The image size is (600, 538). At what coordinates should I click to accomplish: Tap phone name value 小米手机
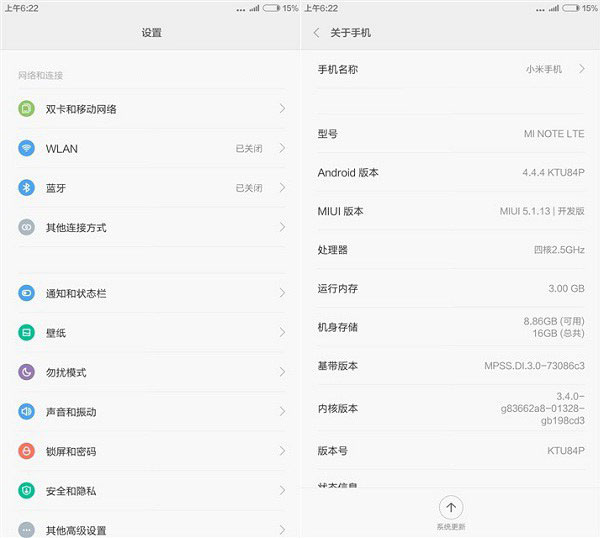click(544, 69)
